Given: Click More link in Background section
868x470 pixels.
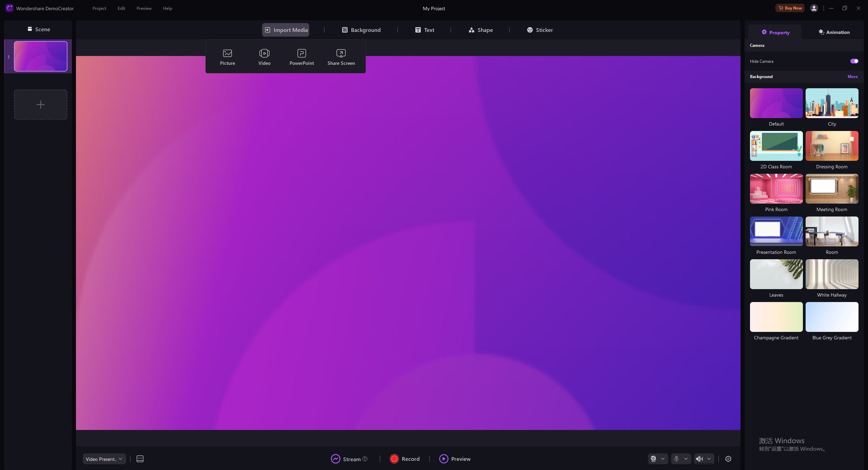Looking at the screenshot, I should [852, 77].
